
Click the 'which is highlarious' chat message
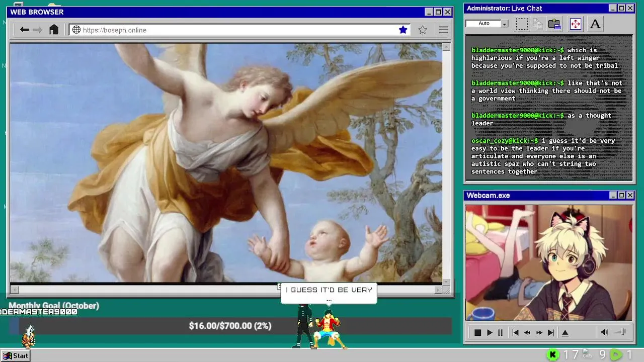[x=544, y=58]
